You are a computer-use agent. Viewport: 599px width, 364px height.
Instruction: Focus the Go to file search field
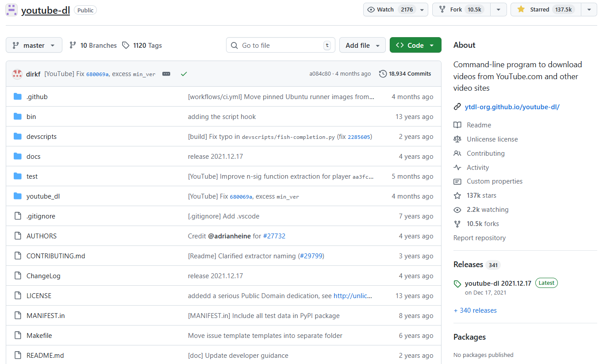point(280,45)
